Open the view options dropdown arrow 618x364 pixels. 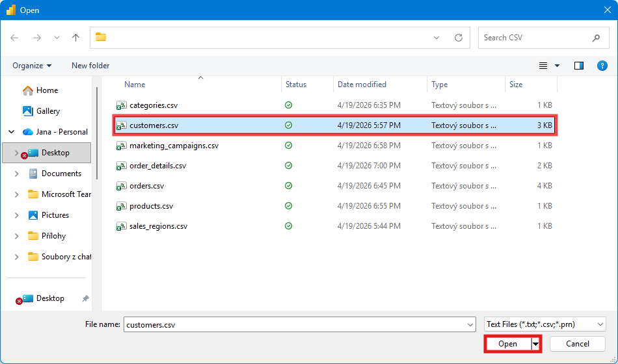tap(557, 66)
